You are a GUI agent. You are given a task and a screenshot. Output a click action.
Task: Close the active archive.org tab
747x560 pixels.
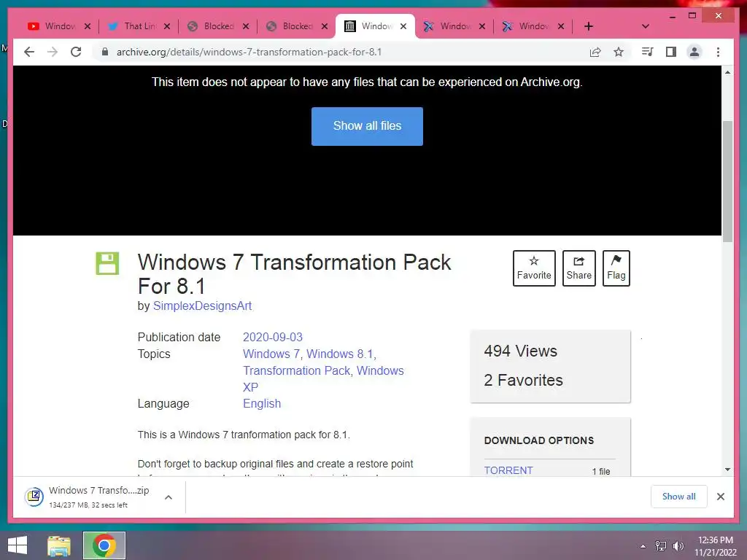403,26
